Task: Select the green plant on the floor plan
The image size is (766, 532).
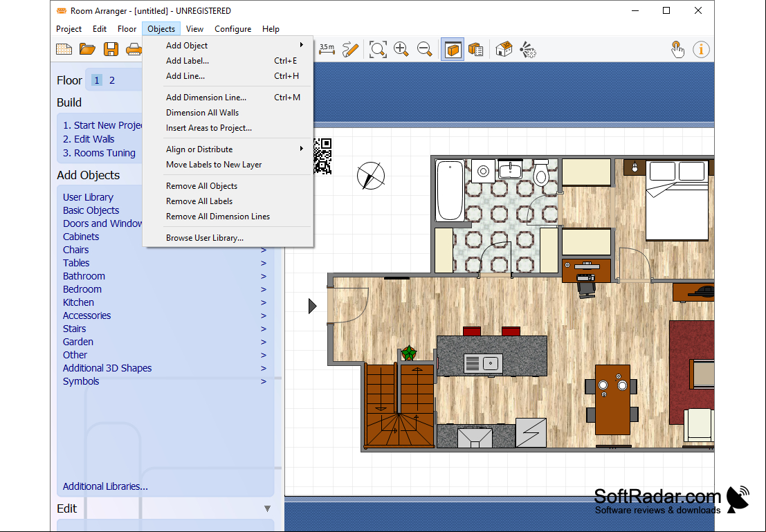Action: (409, 352)
